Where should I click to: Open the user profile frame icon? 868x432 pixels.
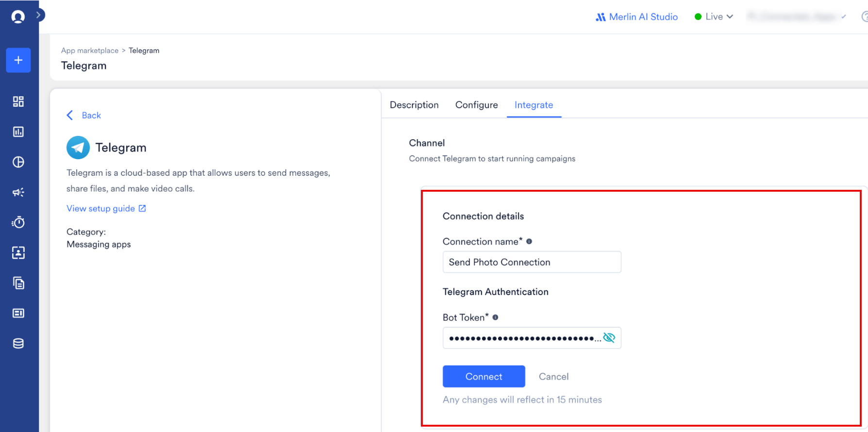pos(18,252)
